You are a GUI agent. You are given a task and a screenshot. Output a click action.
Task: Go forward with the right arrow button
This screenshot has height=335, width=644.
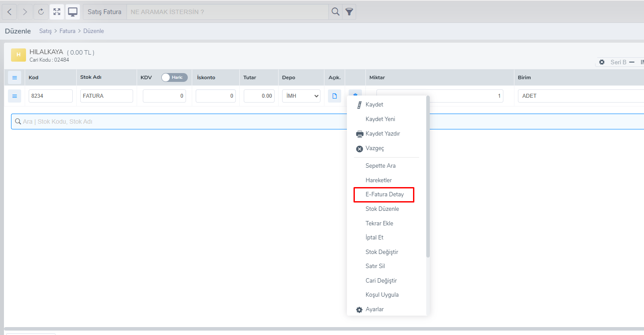(x=25, y=12)
